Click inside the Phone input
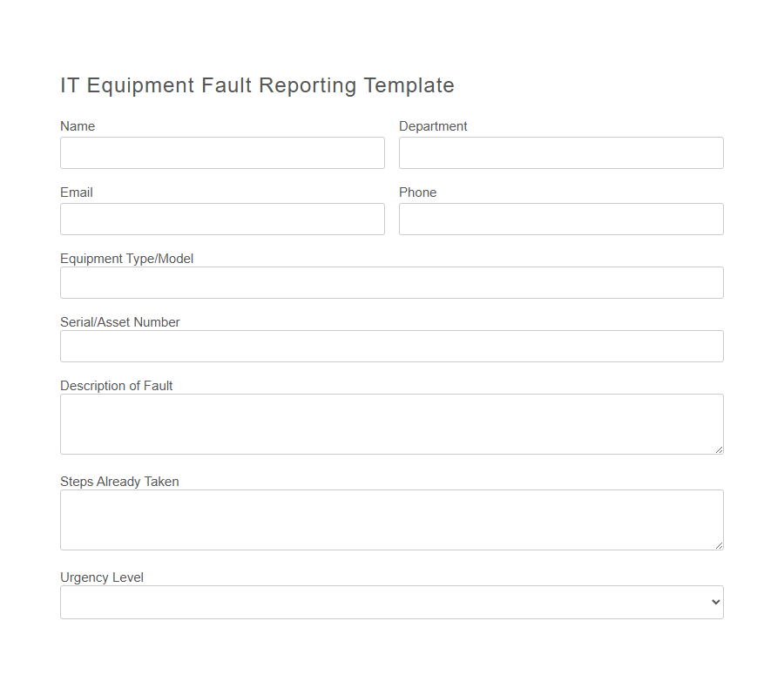Image resolution: width=784 pixels, height=675 pixels. click(560, 219)
